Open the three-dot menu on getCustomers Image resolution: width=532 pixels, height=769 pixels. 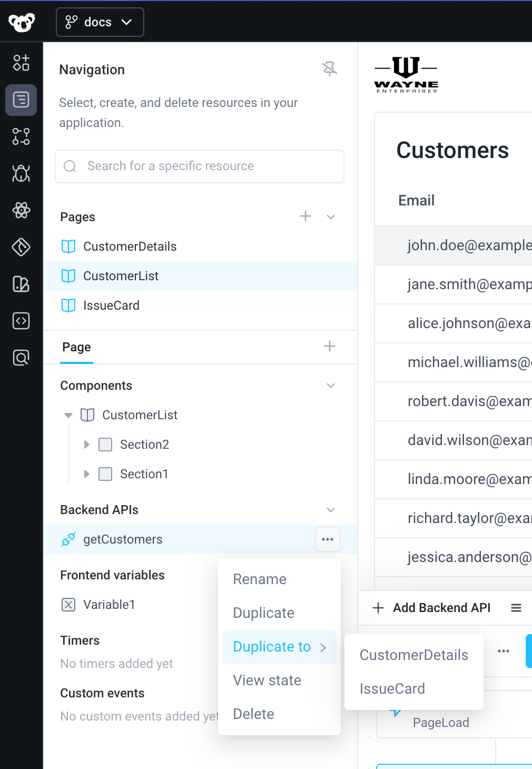(327, 539)
